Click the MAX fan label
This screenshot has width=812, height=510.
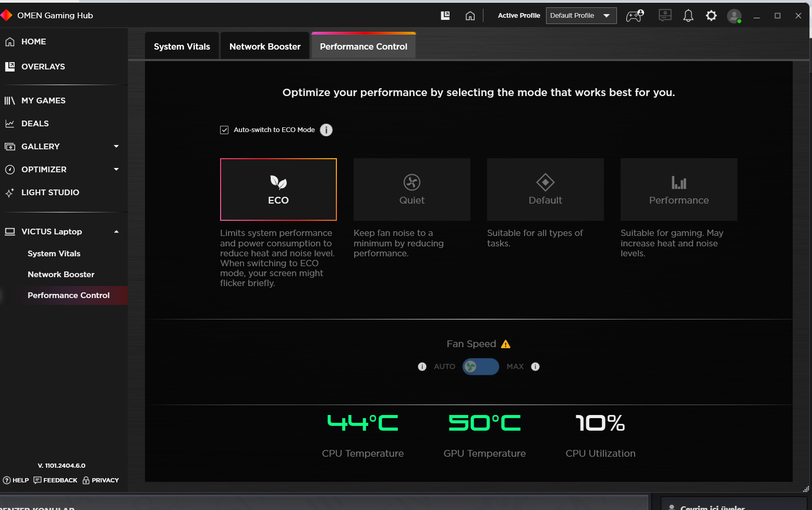tap(515, 366)
